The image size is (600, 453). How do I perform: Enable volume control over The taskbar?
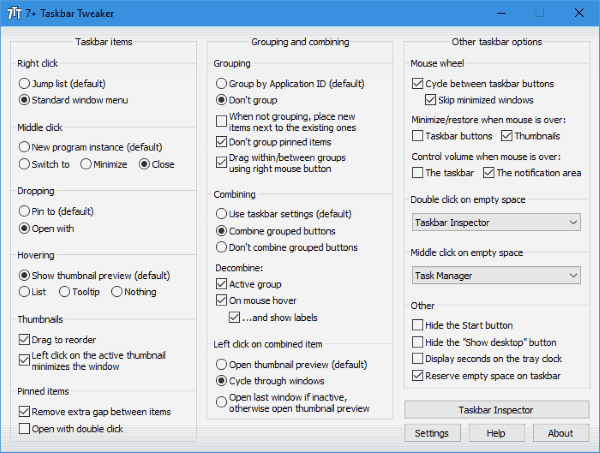[x=417, y=174]
